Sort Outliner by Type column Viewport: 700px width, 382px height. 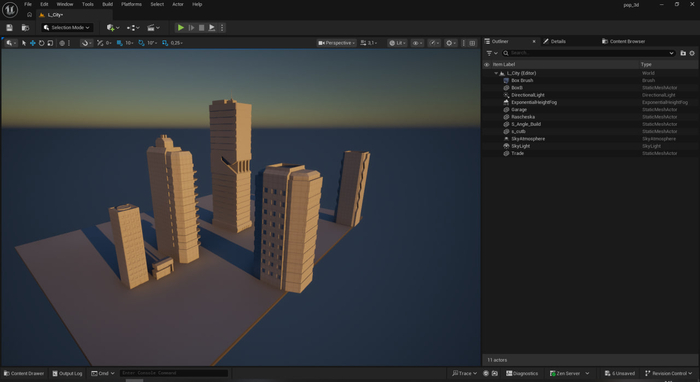646,64
